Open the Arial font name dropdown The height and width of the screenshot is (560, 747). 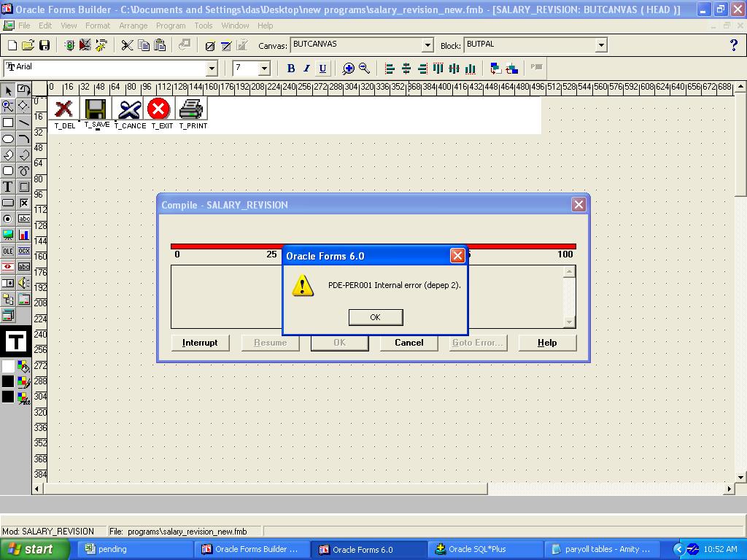point(212,69)
